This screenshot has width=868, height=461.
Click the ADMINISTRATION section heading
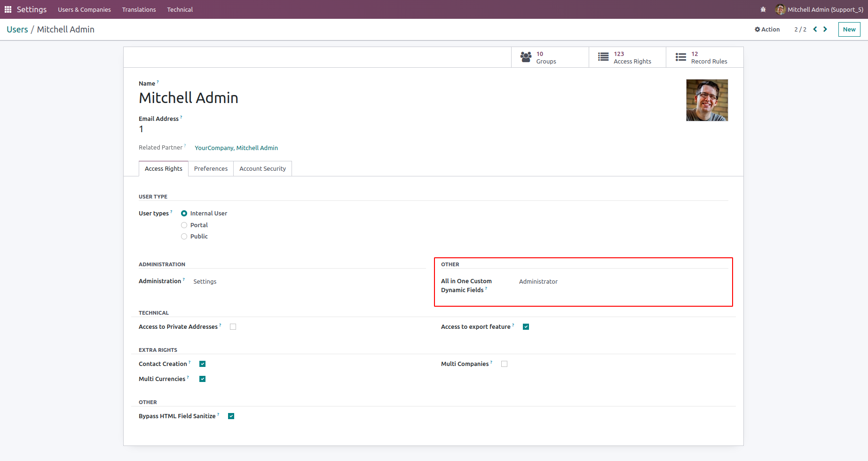pyautogui.click(x=162, y=264)
